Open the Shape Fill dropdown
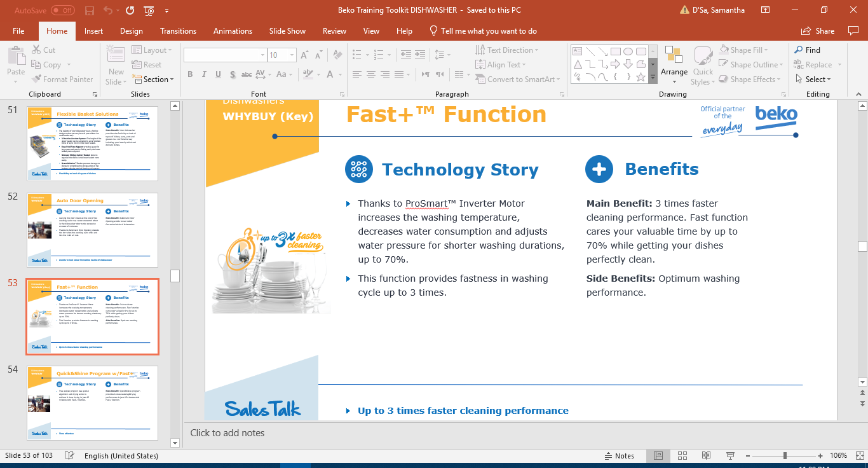The width and height of the screenshot is (868, 468). [744, 50]
